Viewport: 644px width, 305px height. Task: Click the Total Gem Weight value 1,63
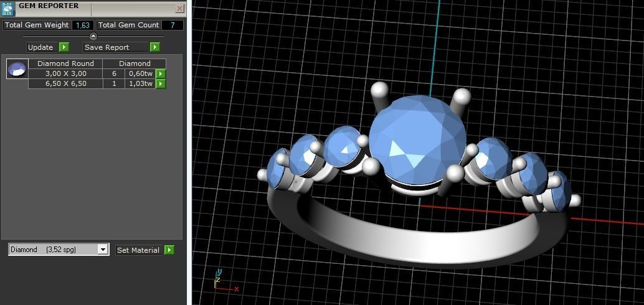[x=83, y=25]
